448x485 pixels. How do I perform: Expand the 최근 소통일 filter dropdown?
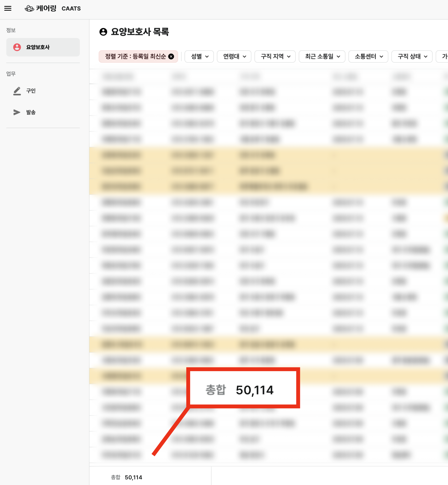click(322, 57)
